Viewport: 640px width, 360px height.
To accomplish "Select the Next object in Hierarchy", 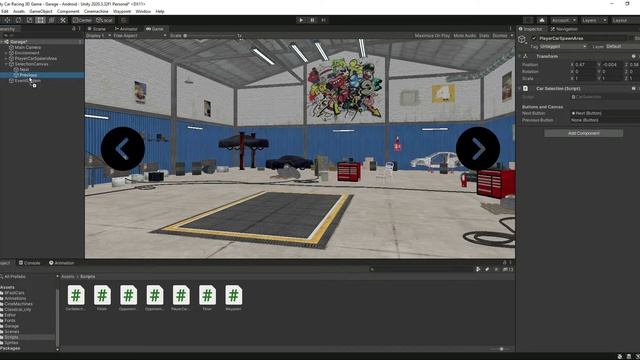I will pyautogui.click(x=24, y=69).
